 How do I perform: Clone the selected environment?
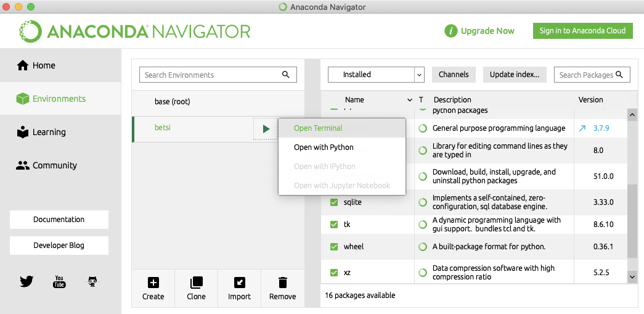[197, 289]
